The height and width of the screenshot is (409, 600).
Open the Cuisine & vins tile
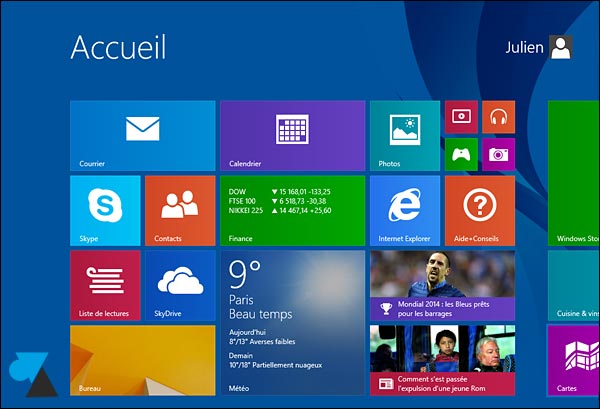click(574, 285)
